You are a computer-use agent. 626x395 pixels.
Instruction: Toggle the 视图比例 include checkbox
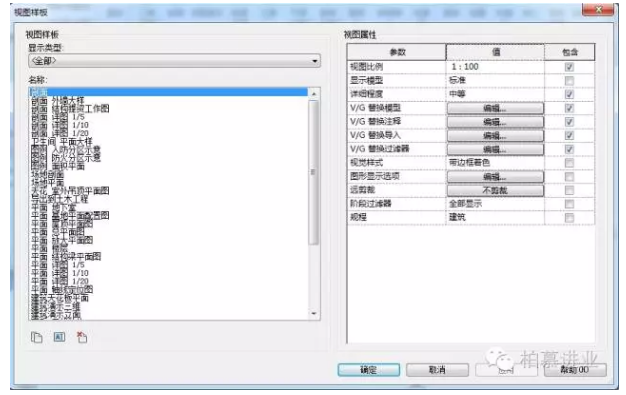(x=569, y=67)
